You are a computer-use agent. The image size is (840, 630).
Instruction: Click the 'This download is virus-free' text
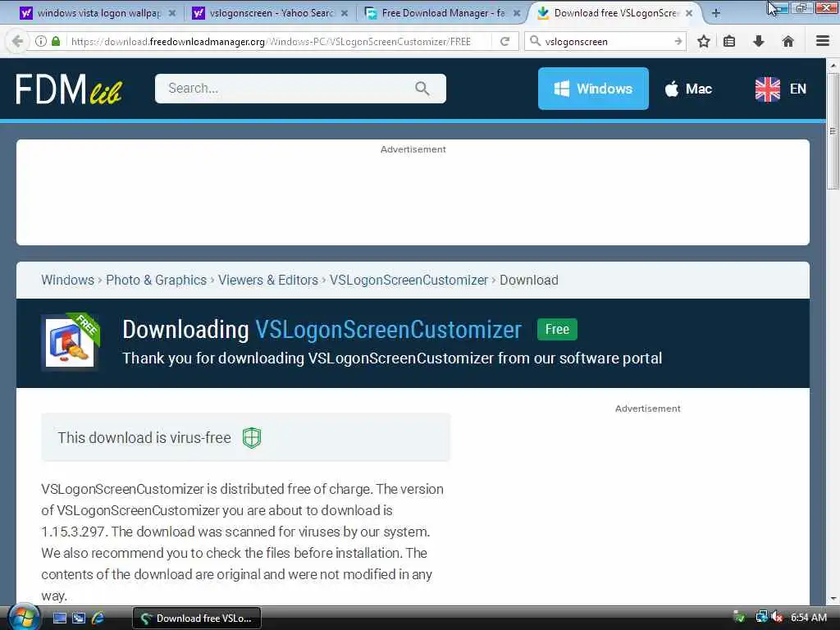point(144,438)
